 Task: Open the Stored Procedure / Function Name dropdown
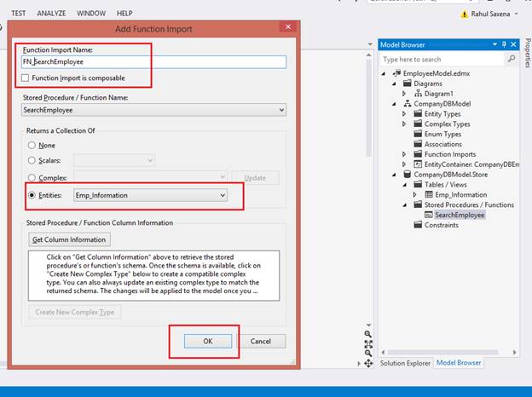pyautogui.click(x=153, y=110)
